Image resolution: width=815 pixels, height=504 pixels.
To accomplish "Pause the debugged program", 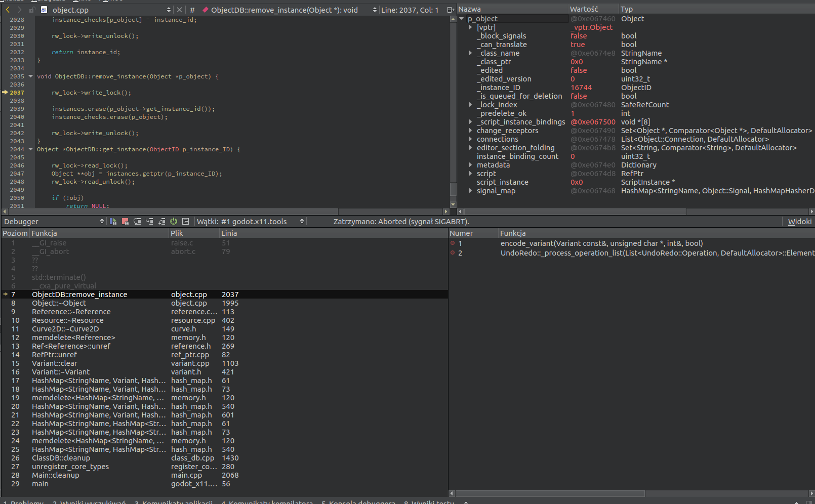I will pyautogui.click(x=125, y=221).
